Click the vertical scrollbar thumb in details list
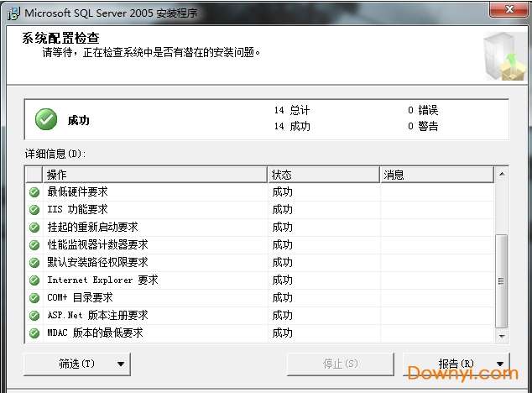This screenshot has width=532, height=393. 502,281
